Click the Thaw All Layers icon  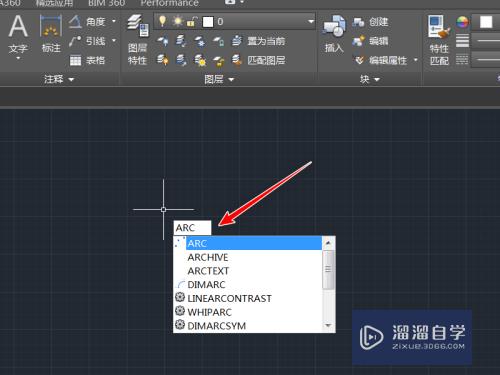pyautogui.click(x=200, y=60)
